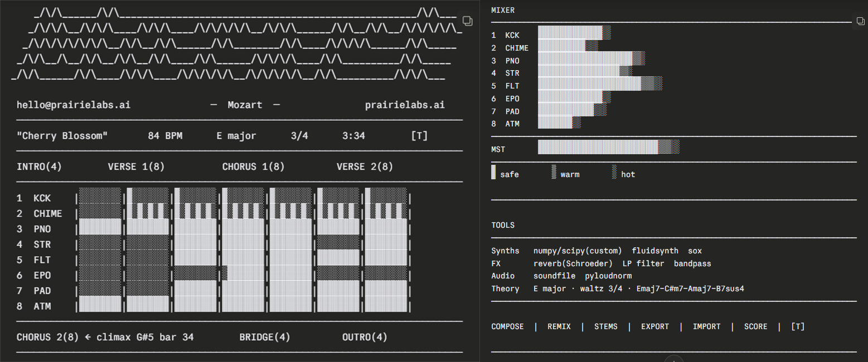The width and height of the screenshot is (868, 362).
Task: Click the warm legend swatch
Action: click(554, 172)
